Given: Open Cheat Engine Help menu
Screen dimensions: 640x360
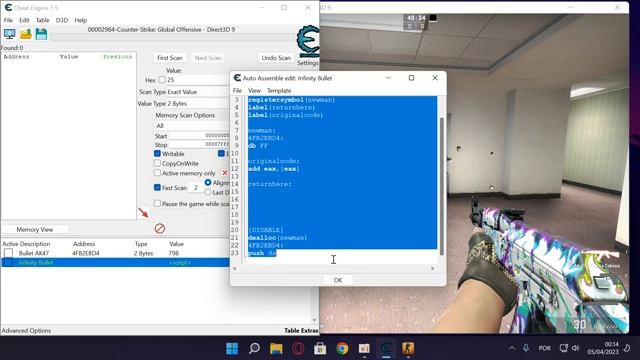Looking at the screenshot, I should (80, 20).
